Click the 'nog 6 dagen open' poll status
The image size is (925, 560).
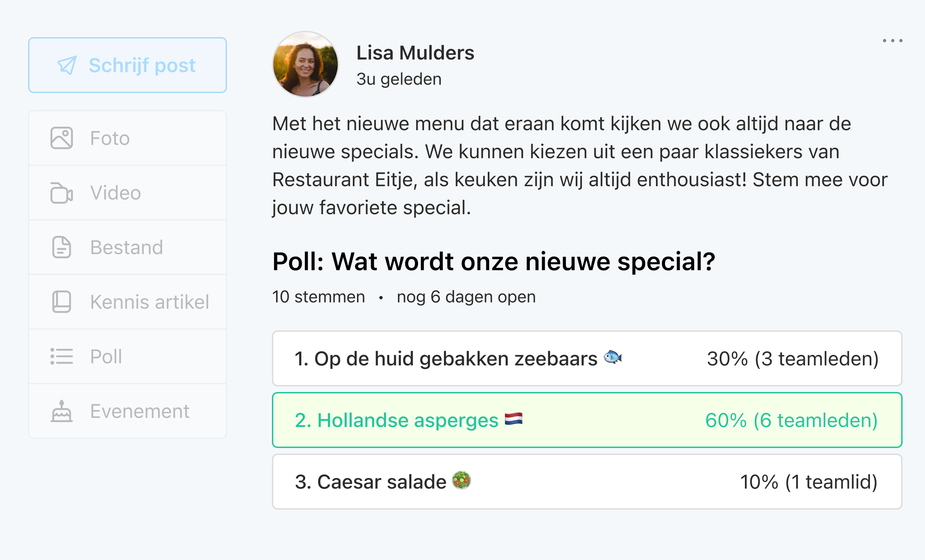coord(466,297)
